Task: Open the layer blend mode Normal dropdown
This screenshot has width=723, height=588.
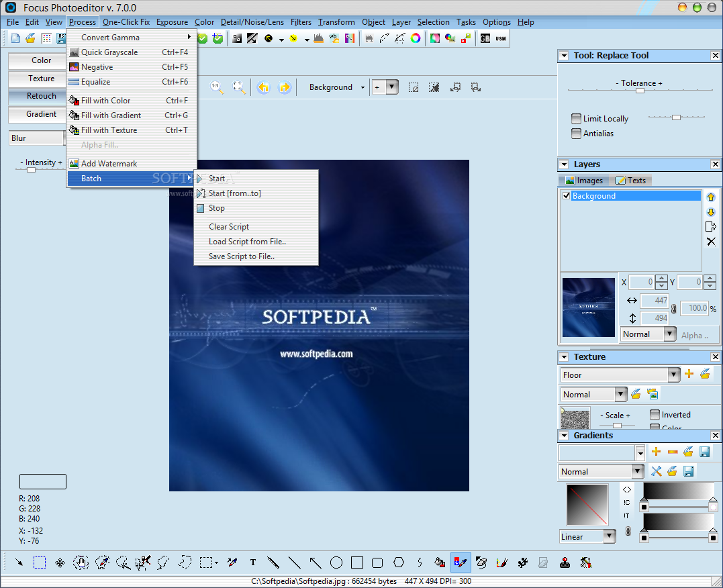Action: 670,334
